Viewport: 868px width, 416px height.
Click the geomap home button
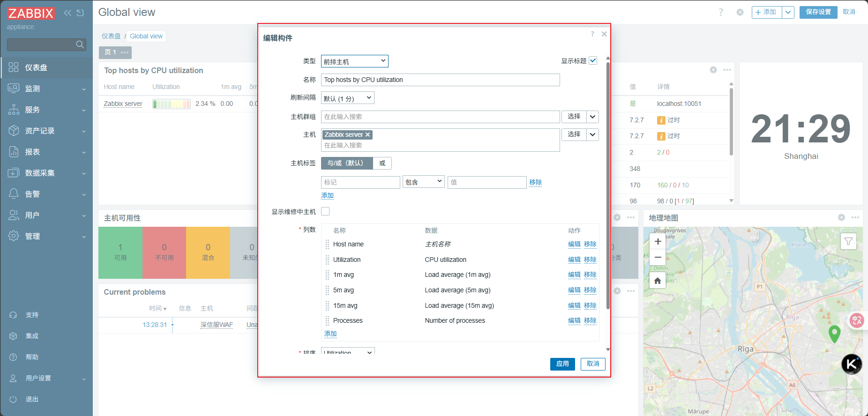(658, 281)
